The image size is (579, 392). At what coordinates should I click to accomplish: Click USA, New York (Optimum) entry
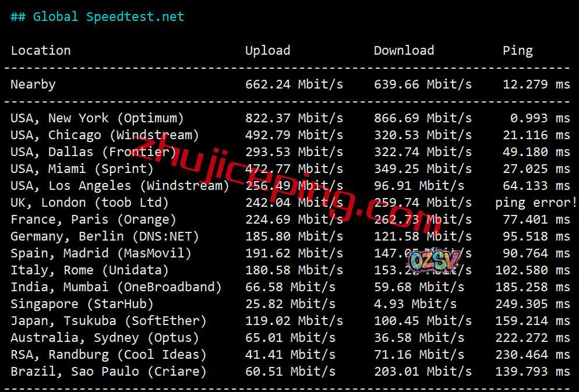pyautogui.click(x=97, y=118)
